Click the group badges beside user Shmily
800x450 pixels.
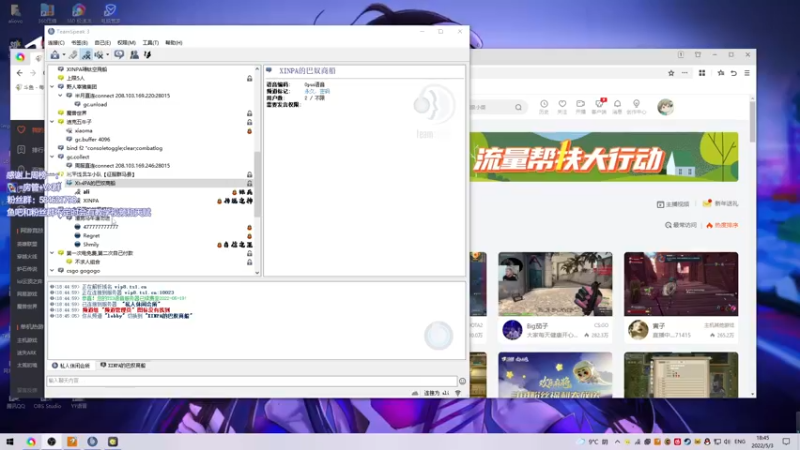tap(235, 245)
